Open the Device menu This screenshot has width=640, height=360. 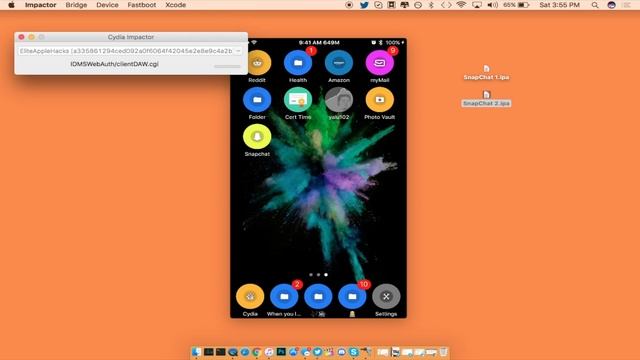107,5
